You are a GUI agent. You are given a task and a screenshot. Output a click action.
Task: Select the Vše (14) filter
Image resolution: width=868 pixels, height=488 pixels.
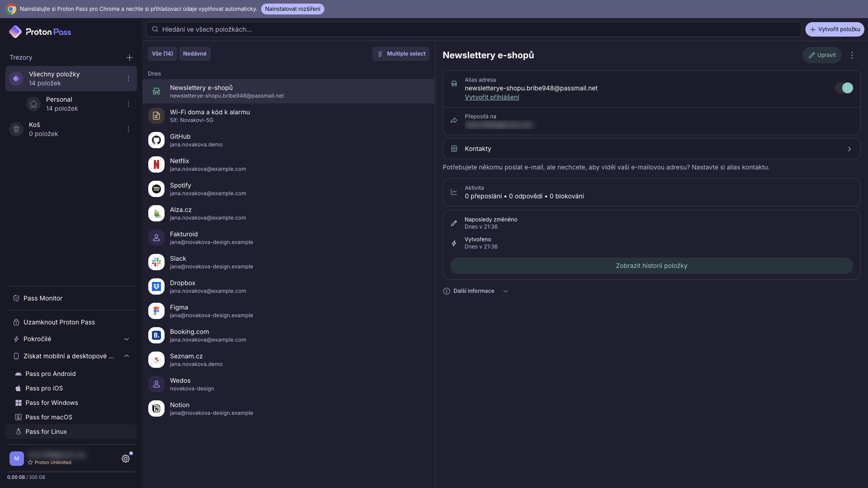162,54
